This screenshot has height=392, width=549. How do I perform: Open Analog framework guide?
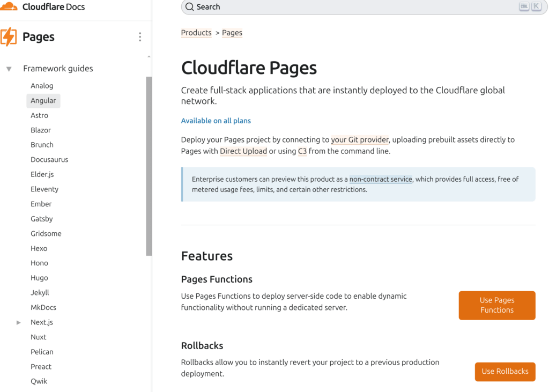42,86
